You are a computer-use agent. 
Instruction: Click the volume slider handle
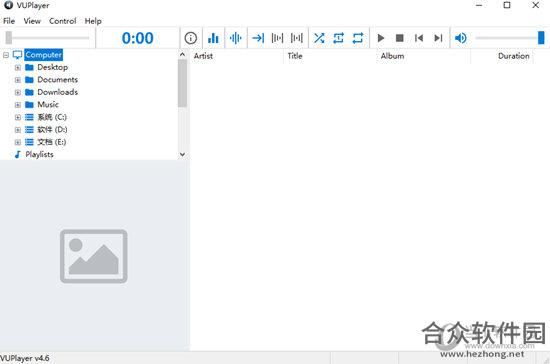coord(541,38)
